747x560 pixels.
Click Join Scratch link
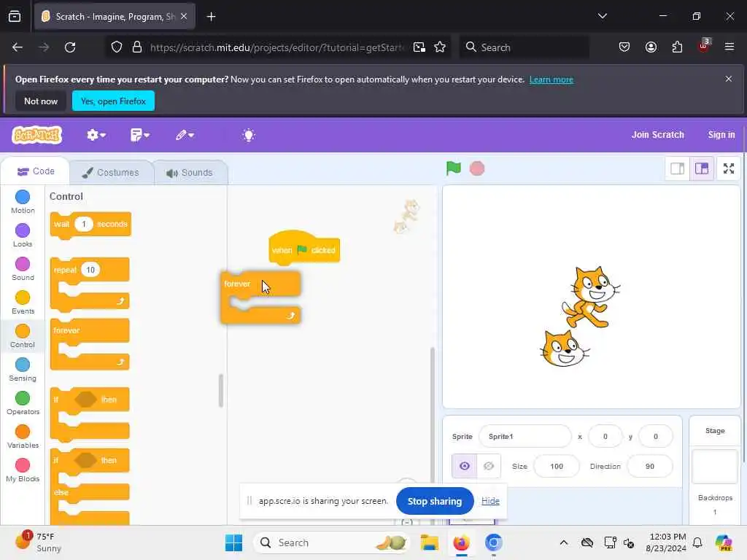point(657,135)
